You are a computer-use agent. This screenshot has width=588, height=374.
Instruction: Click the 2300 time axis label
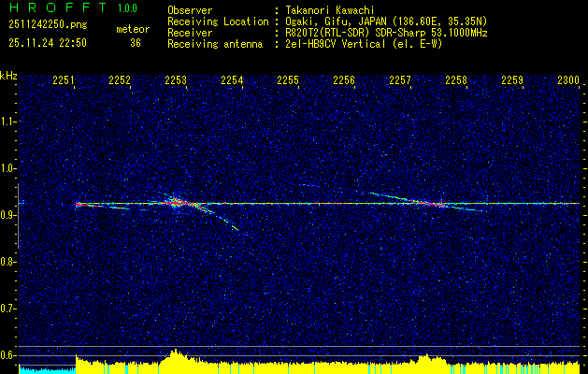point(568,79)
